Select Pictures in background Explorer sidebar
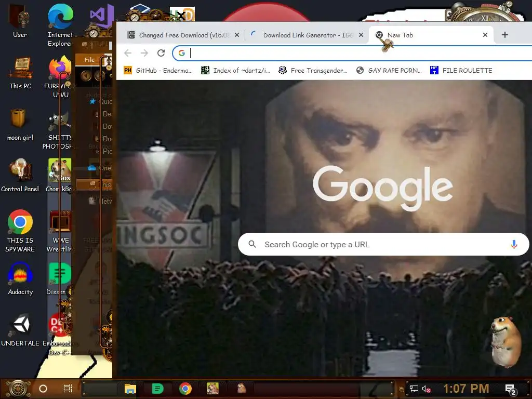 coord(104,151)
